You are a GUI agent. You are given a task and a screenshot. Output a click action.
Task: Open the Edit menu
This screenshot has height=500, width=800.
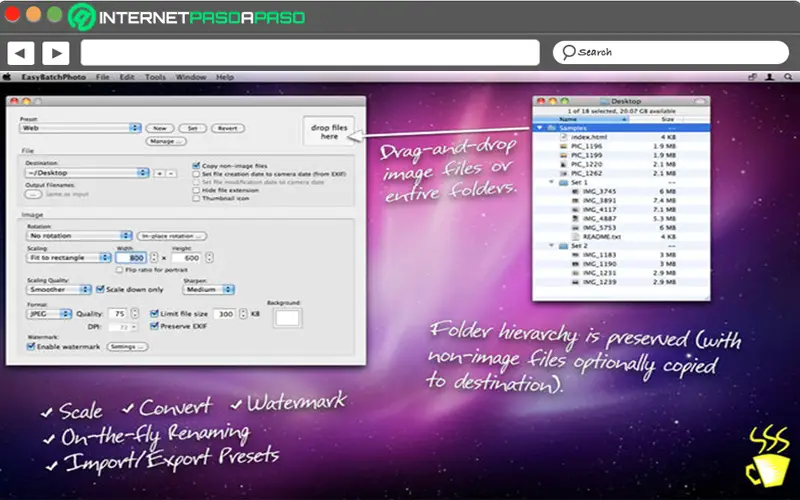click(x=127, y=77)
